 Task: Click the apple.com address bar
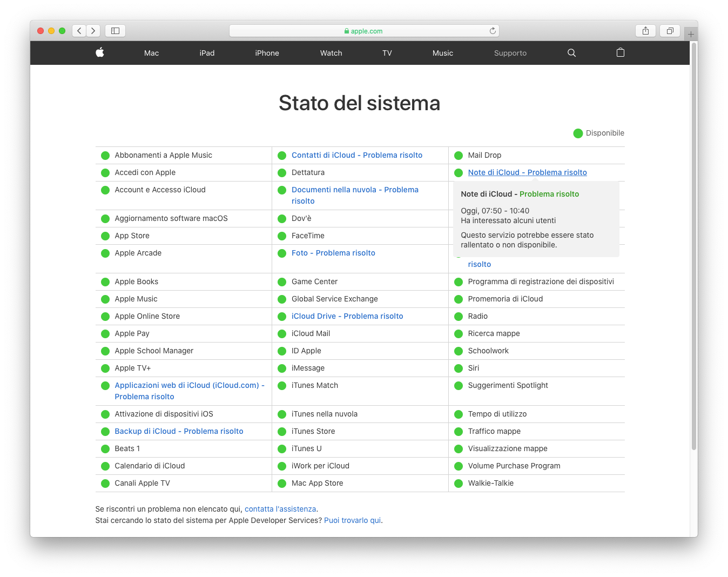(x=363, y=31)
